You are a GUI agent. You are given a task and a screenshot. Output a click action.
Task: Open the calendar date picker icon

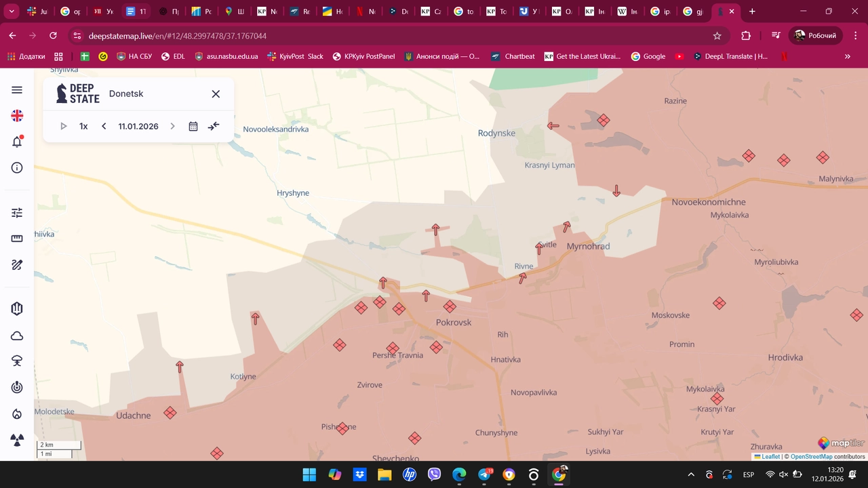click(193, 126)
